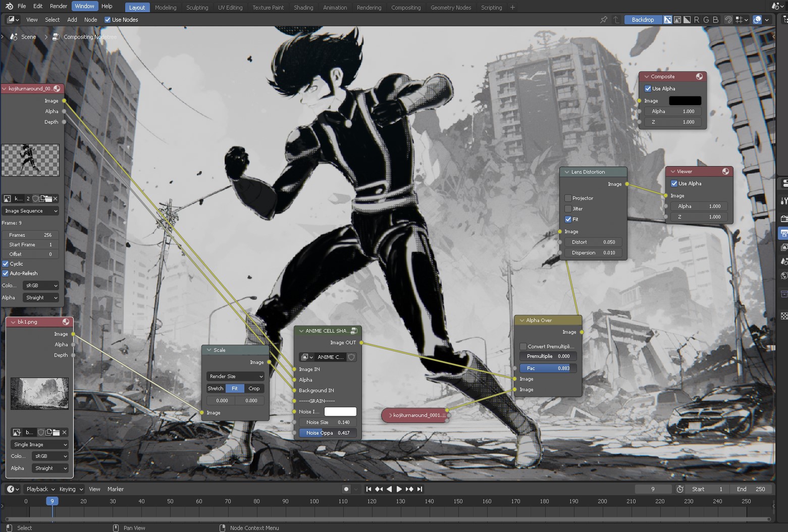Click the End frame 250 field
788x532 pixels.
tap(751, 489)
